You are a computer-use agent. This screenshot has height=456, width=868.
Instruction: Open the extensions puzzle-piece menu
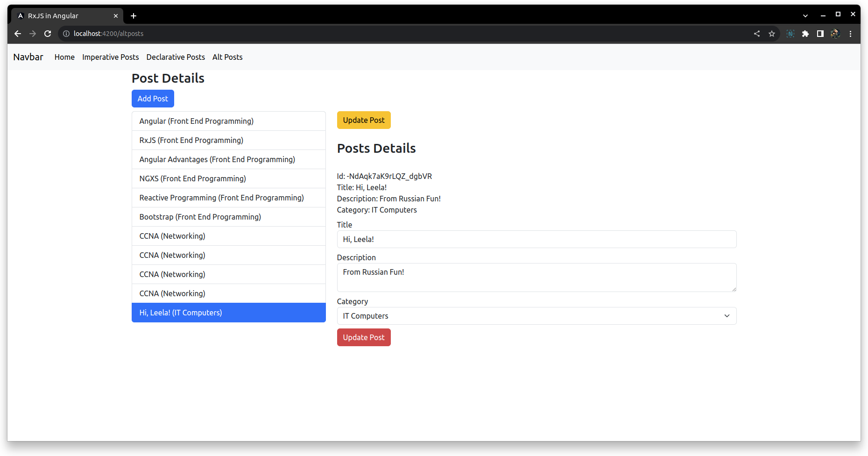click(805, 34)
